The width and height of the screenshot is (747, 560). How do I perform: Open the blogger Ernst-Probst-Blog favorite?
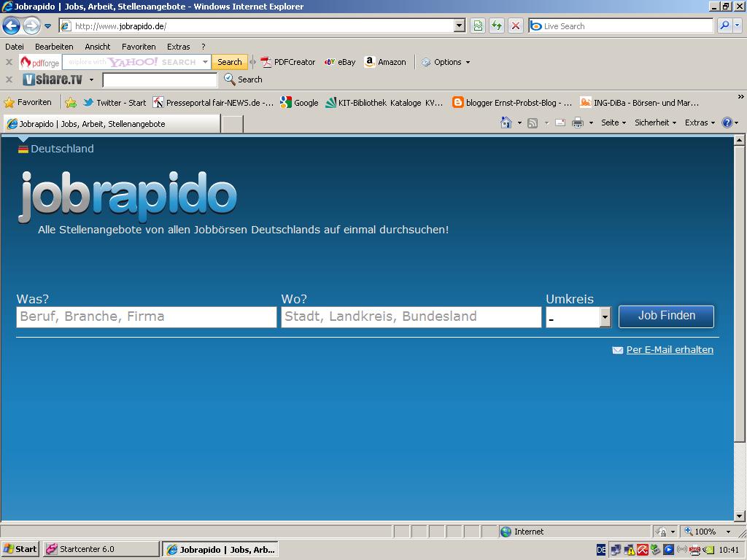[512, 102]
